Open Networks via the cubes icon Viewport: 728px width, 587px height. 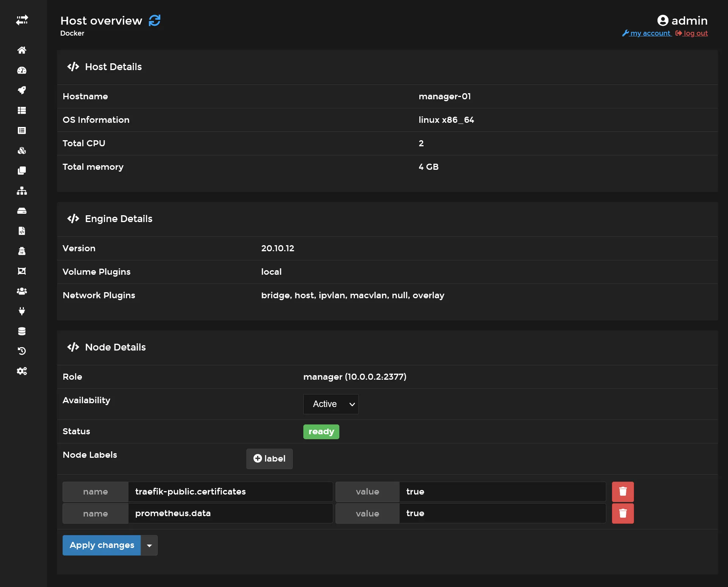pos(22,150)
